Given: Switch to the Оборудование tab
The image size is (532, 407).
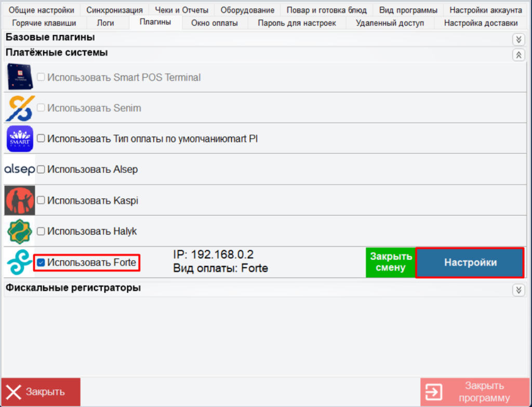Looking at the screenshot, I should (247, 10).
